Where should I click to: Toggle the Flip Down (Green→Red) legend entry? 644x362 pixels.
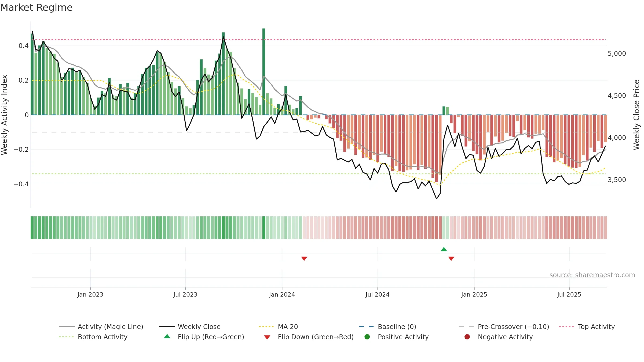tap(309, 337)
